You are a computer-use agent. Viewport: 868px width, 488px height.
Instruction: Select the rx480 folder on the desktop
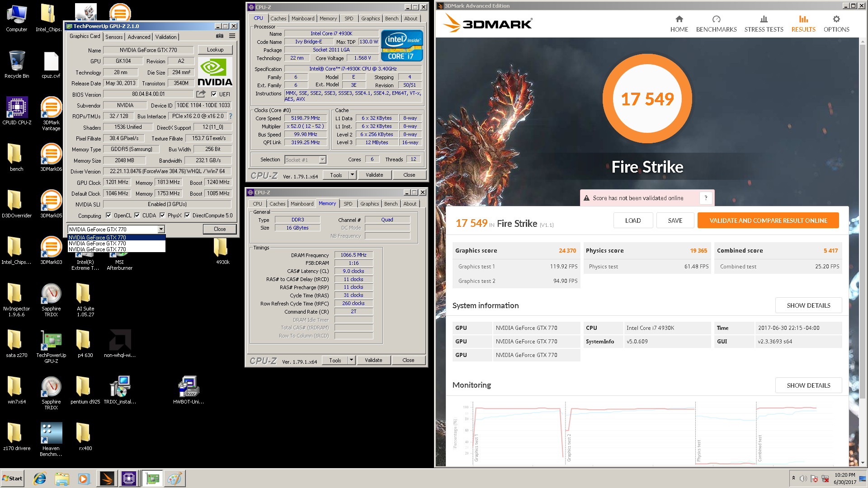tap(85, 437)
